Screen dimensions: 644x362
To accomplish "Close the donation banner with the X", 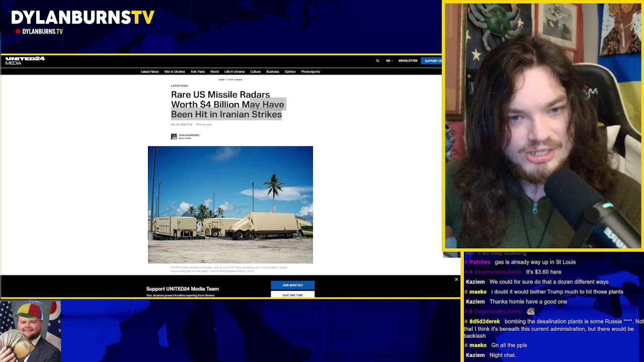I will [x=456, y=280].
